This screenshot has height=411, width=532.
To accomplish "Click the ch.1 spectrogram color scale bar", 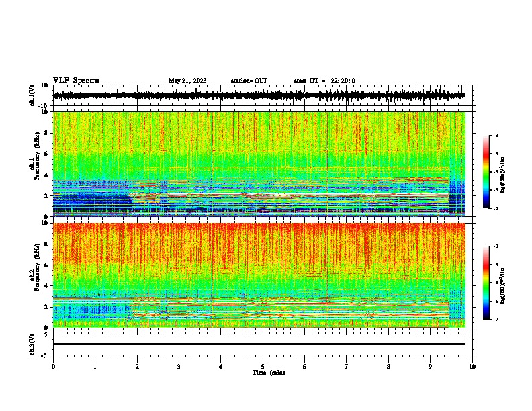I will pos(486,172).
